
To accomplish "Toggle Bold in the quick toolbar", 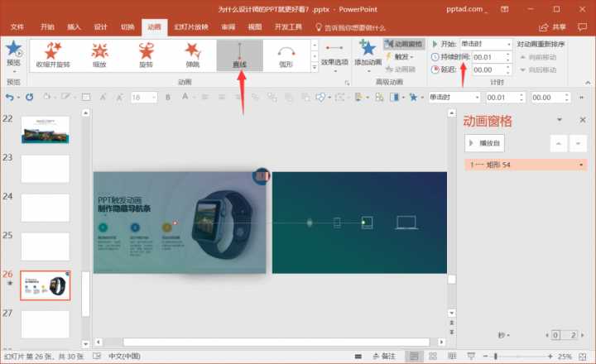I will point(168,98).
